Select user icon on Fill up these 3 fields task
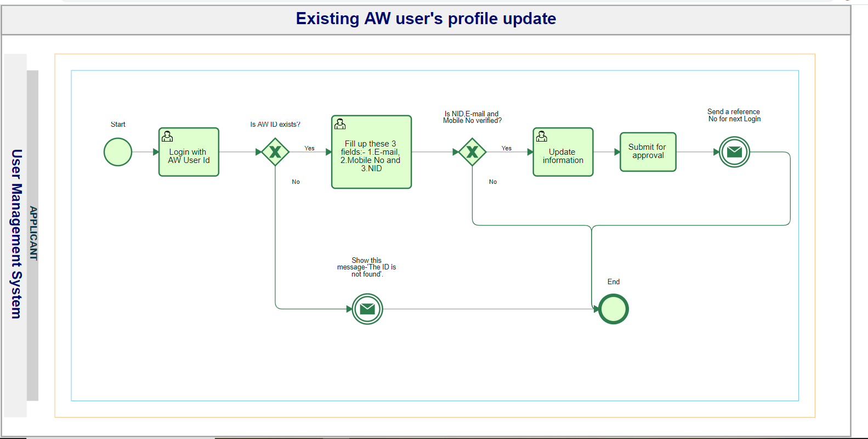 (x=340, y=124)
